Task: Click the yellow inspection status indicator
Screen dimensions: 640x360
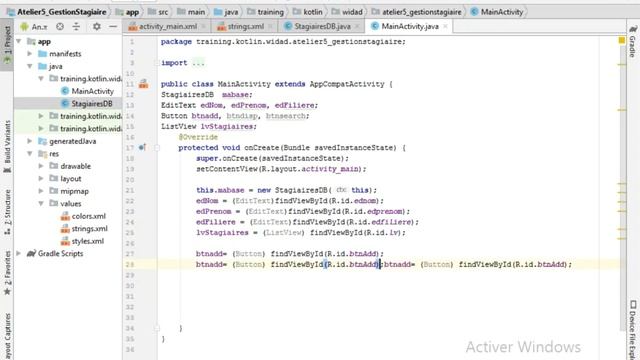Action: pos(622,40)
